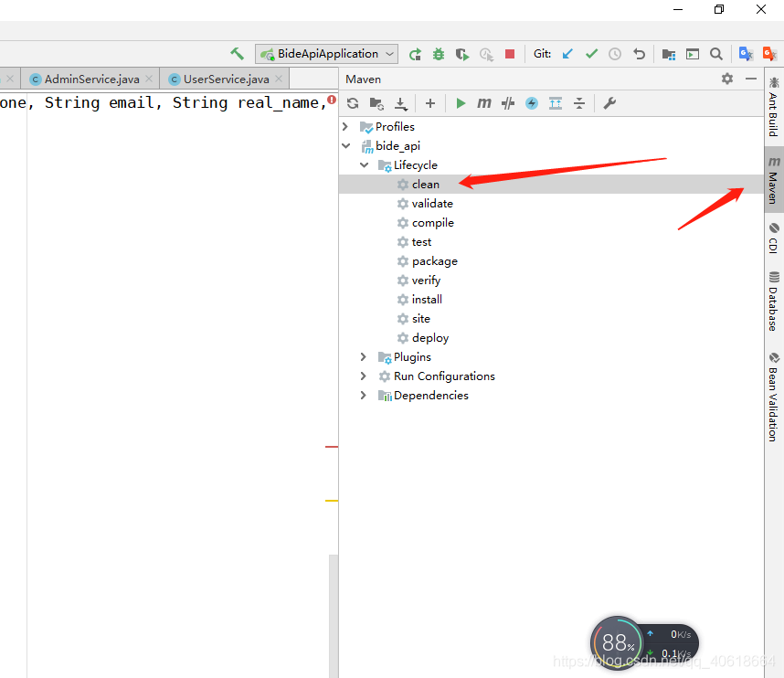Generate sources and update folders icon

[x=376, y=103]
